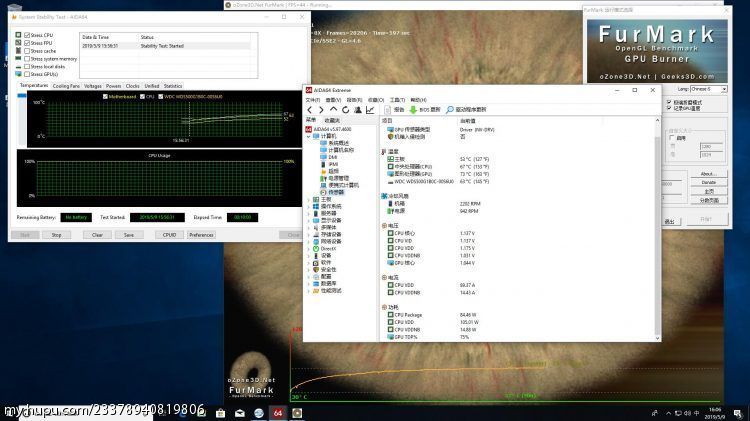
Task: Open stability test Preferences
Action: click(x=201, y=235)
